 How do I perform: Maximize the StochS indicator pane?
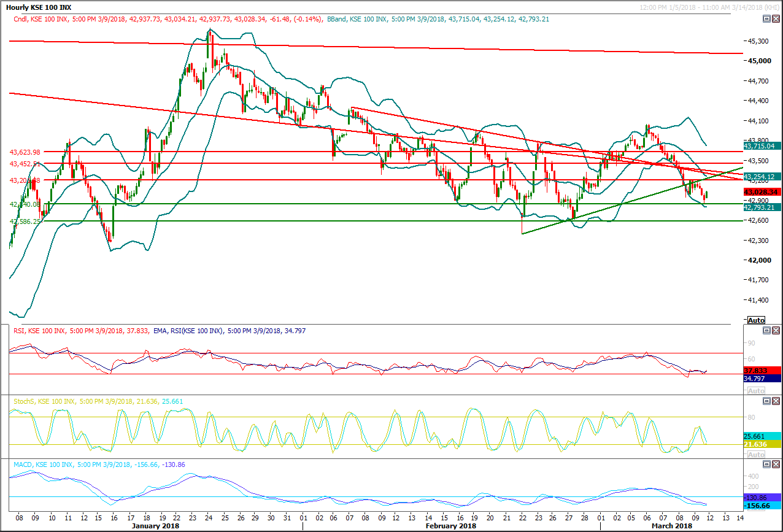(x=766, y=401)
